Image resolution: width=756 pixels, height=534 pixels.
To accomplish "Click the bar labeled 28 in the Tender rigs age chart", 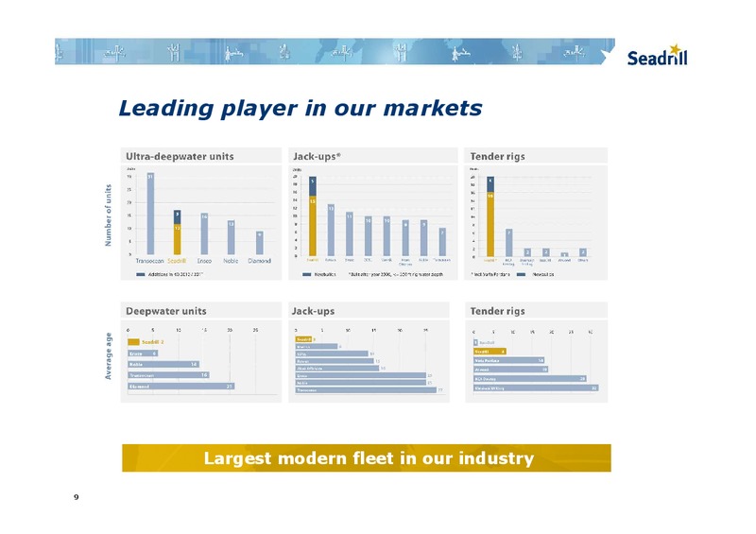I will 530,379.
